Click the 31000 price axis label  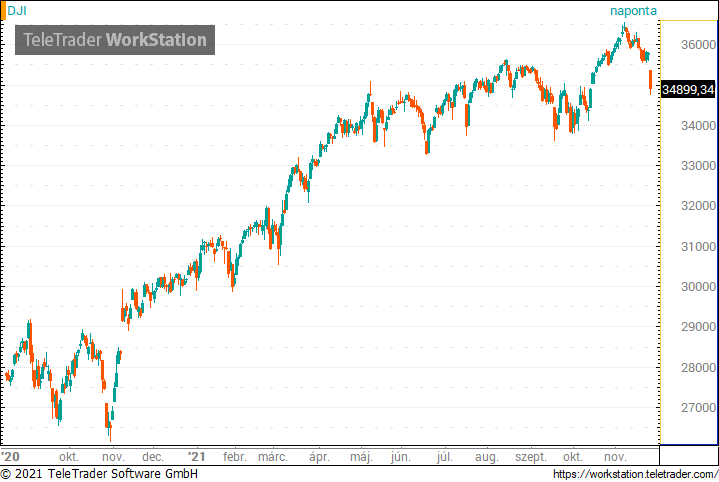(698, 247)
